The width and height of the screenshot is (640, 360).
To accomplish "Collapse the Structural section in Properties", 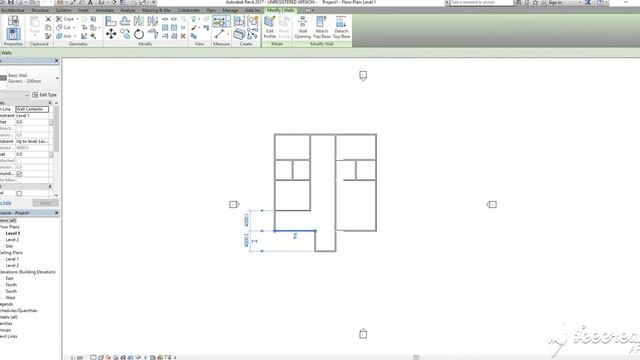I will coord(50,186).
